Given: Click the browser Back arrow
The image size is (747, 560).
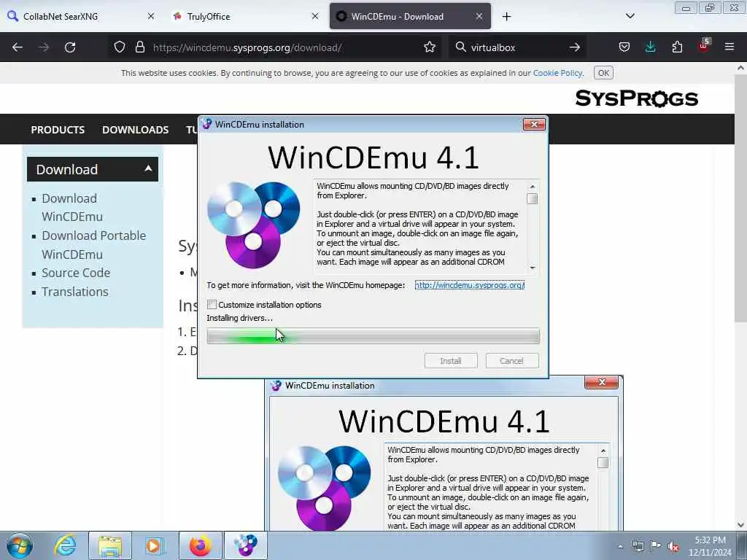Looking at the screenshot, I should point(18,47).
